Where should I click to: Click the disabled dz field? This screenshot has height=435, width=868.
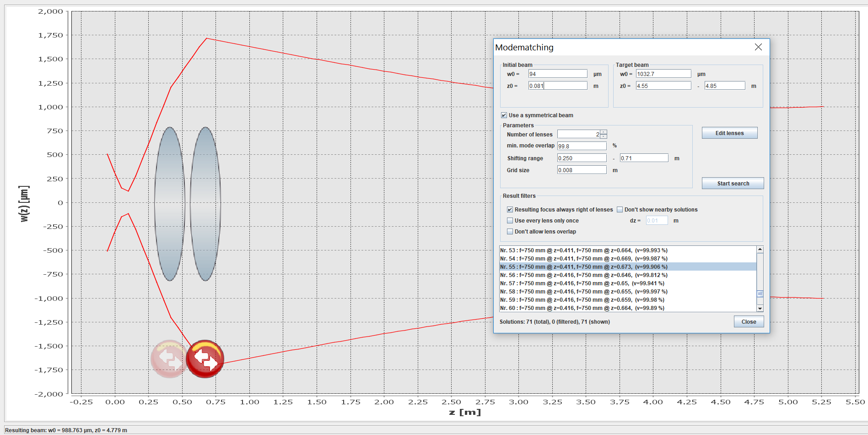(x=657, y=221)
